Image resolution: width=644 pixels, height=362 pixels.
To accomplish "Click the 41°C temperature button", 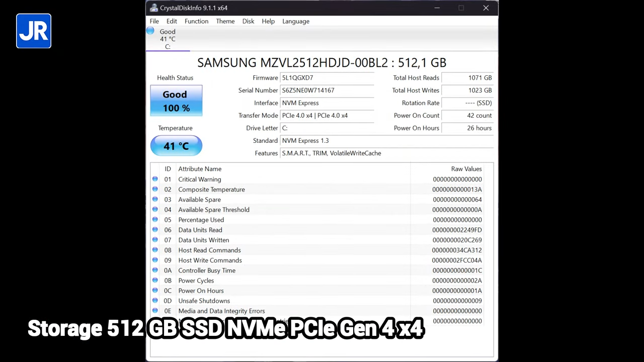I will (176, 146).
